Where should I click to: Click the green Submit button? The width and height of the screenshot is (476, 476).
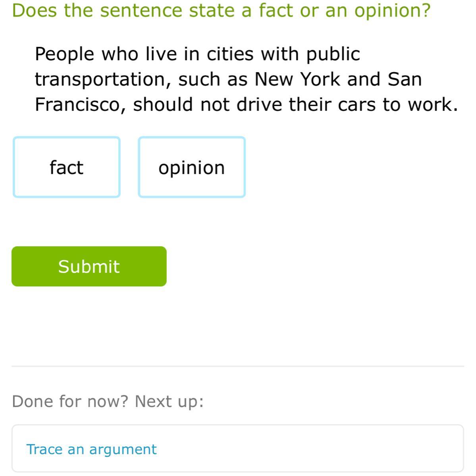tap(89, 266)
